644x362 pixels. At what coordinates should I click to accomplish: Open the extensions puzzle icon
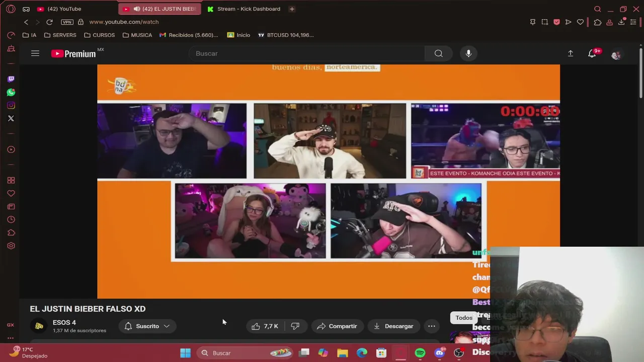598,22
